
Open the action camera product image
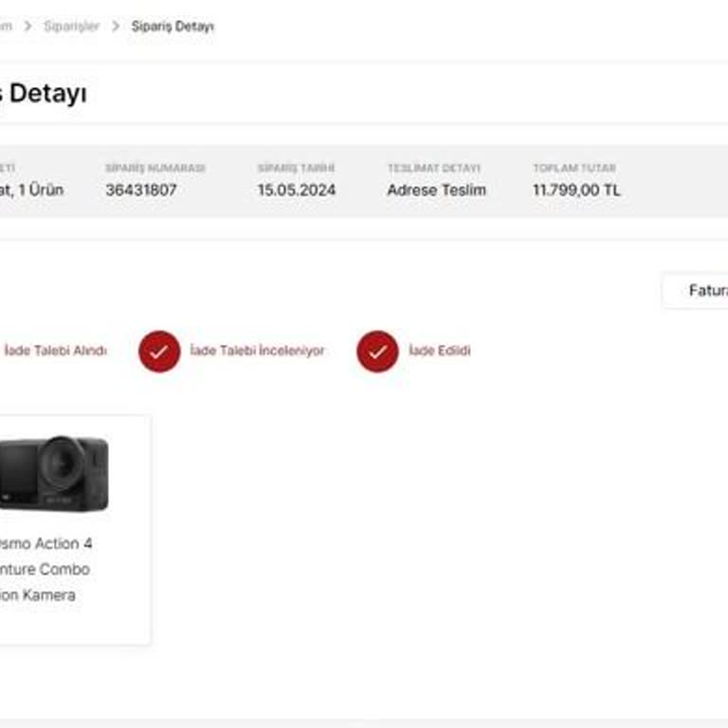point(55,472)
